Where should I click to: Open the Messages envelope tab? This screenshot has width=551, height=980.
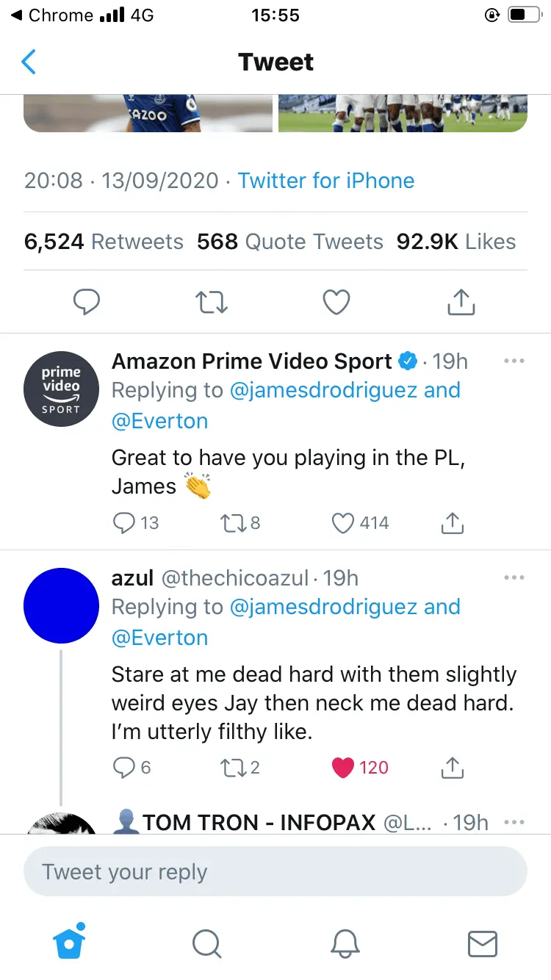click(483, 943)
